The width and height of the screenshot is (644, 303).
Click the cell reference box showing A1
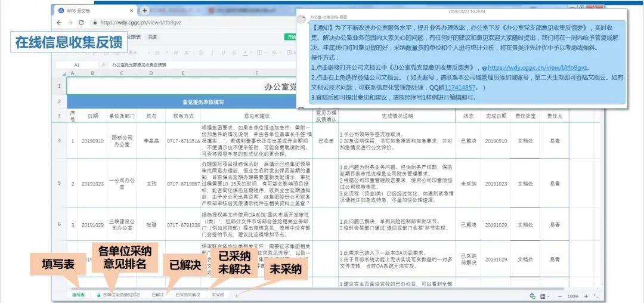point(77,65)
